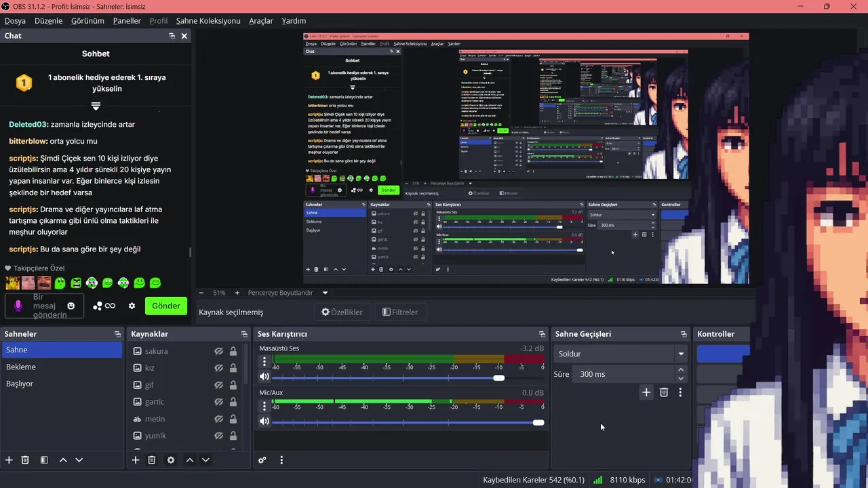Open Araçlar menu
This screenshot has width=868, height=488.
tap(261, 21)
